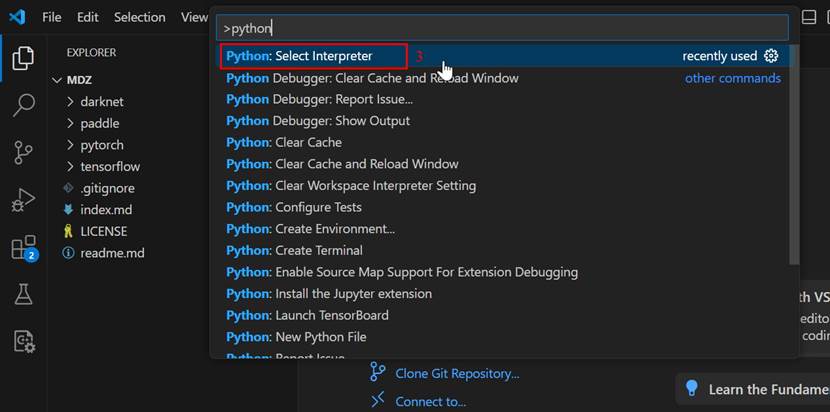830x412 pixels.
Task: Run Python Debugger: Clear Cache and Reload Window
Action: (504, 78)
